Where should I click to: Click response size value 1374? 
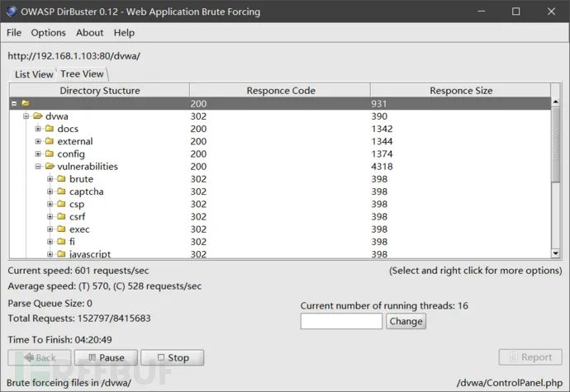(382, 154)
